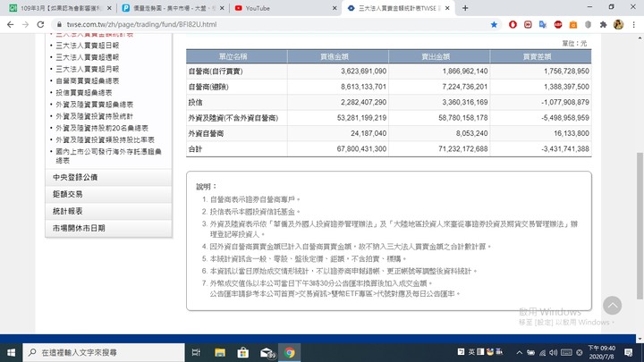Screen dimensions: 644x362
Task: Open 投信買賣超彙總表 link
Action: (x=84, y=93)
